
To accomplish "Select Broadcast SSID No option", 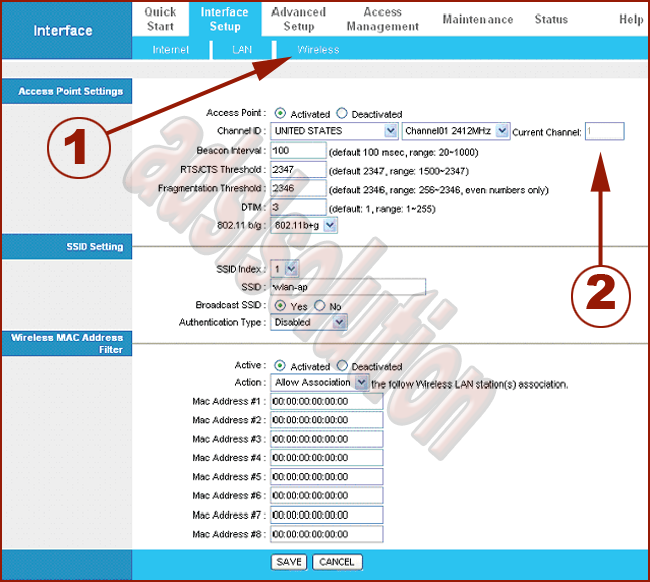I will click(320, 305).
